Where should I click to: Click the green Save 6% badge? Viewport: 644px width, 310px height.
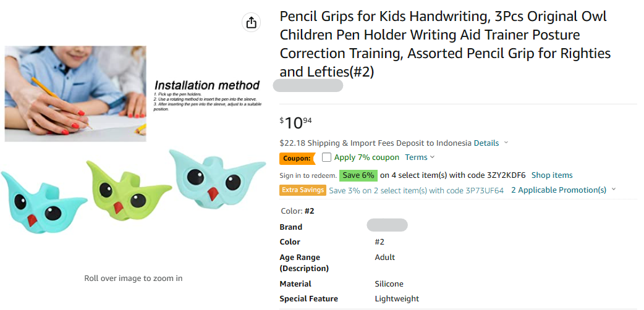pos(358,175)
